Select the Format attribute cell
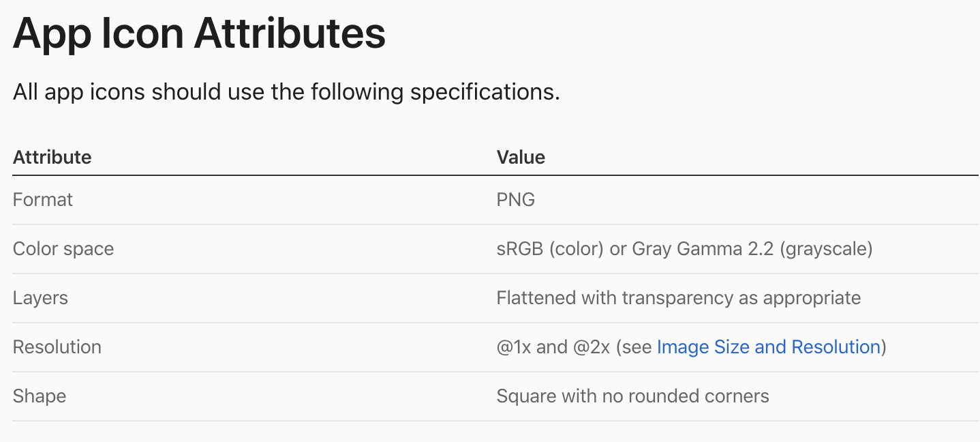980x442 pixels. [x=43, y=200]
